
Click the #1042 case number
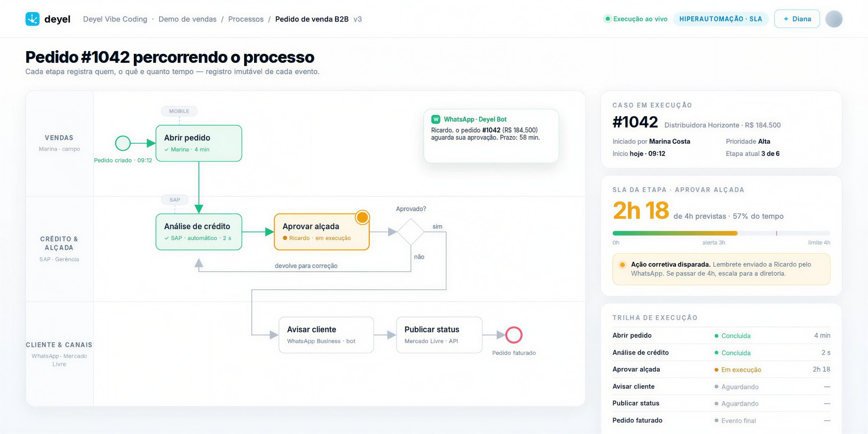tap(635, 122)
